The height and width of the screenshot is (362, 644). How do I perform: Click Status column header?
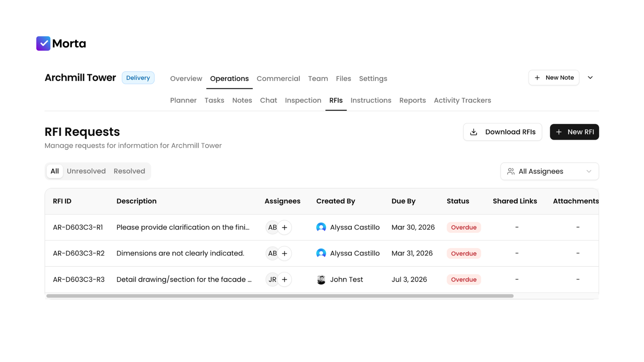[x=458, y=201]
